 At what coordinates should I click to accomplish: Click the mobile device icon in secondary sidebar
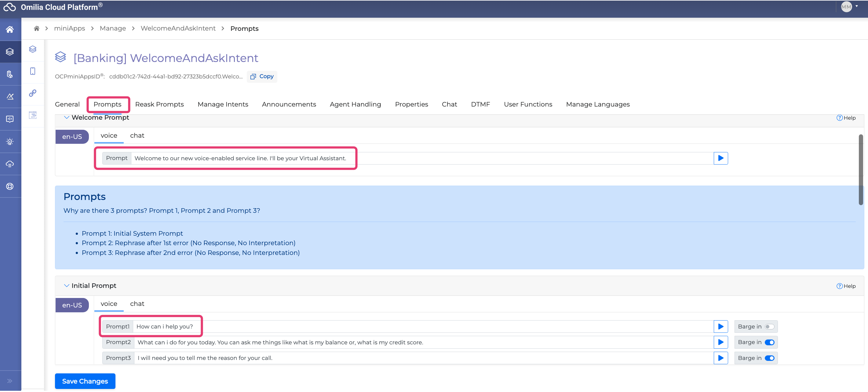[x=33, y=71]
